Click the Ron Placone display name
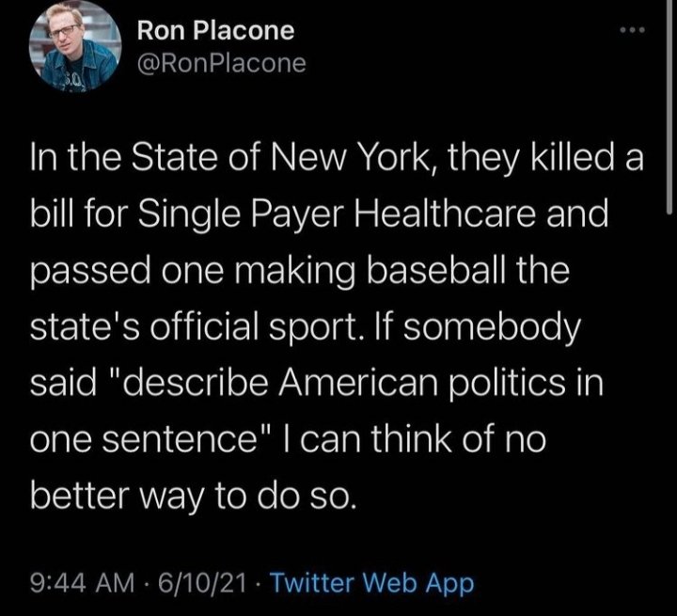 pyautogui.click(x=215, y=31)
